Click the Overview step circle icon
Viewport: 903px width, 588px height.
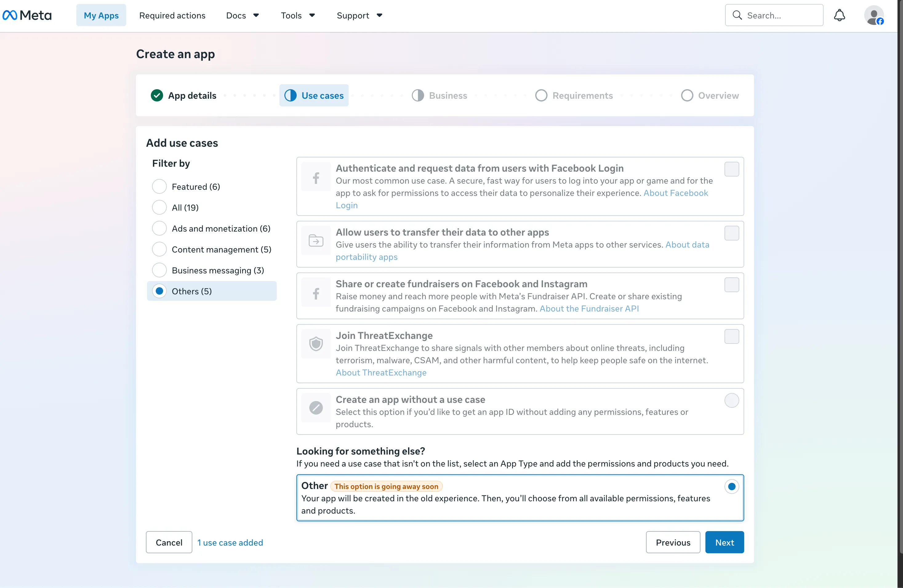click(687, 96)
